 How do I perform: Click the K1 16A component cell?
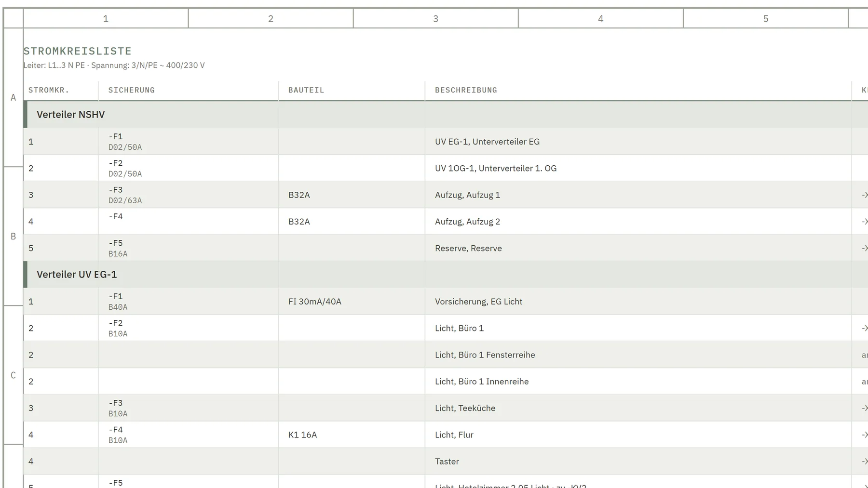tap(352, 435)
